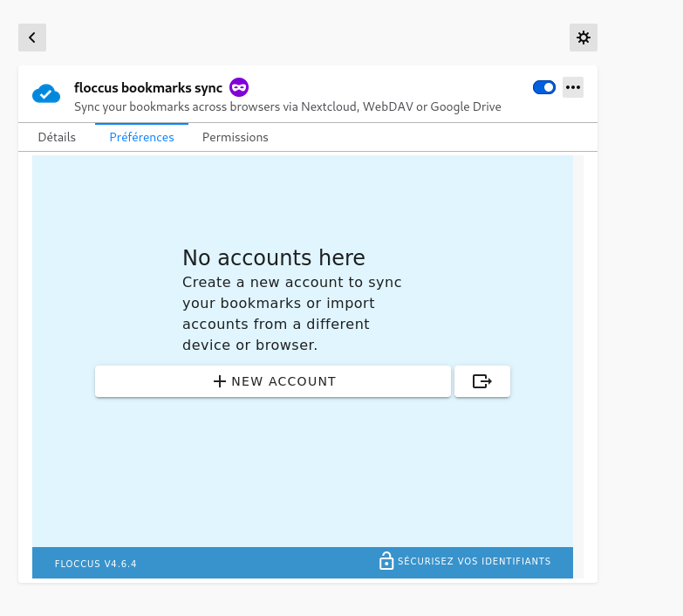Screen dimensions: 683x616
Task: Click the import accounts icon button
Action: coord(482,381)
